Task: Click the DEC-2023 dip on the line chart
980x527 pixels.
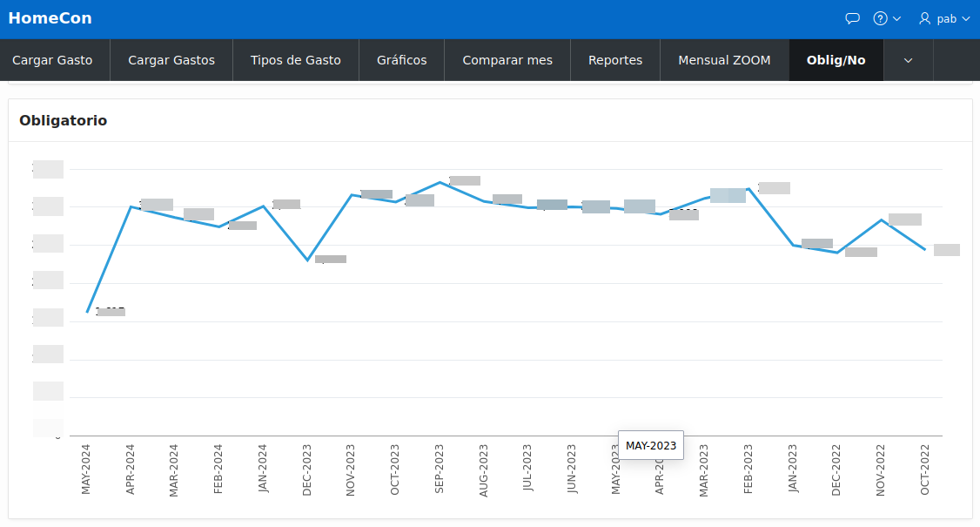Action: click(x=306, y=259)
